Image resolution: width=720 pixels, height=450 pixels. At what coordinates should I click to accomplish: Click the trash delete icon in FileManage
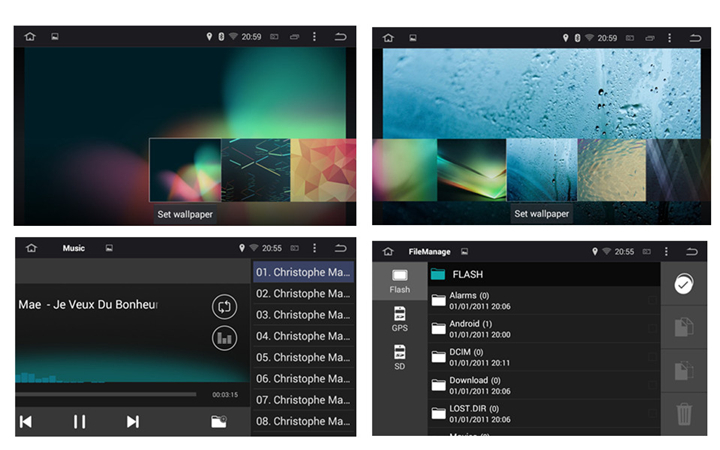(x=683, y=413)
